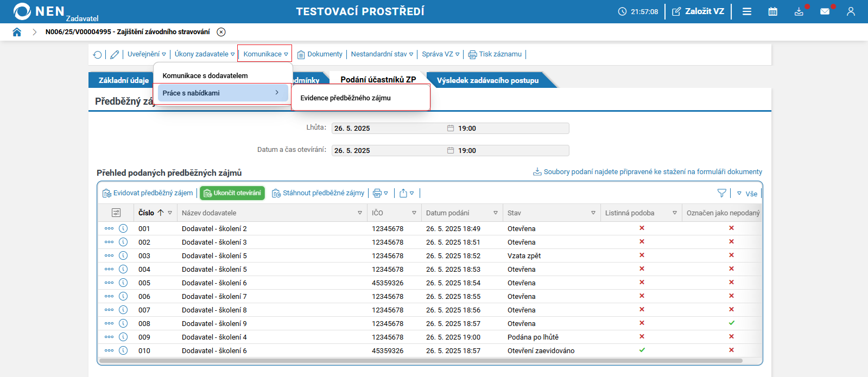Click the green Ukončit otevírání button
Image resolution: width=868 pixels, height=377 pixels.
point(232,193)
